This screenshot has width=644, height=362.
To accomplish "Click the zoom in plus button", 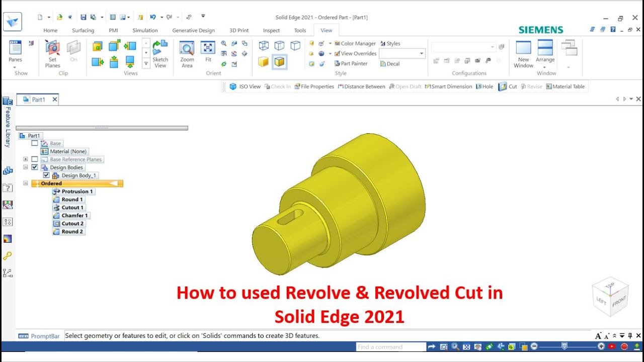I will (601, 346).
